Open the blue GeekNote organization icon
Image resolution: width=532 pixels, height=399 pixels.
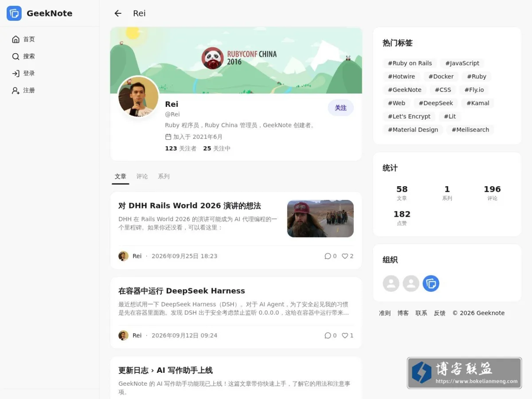pyautogui.click(x=431, y=283)
